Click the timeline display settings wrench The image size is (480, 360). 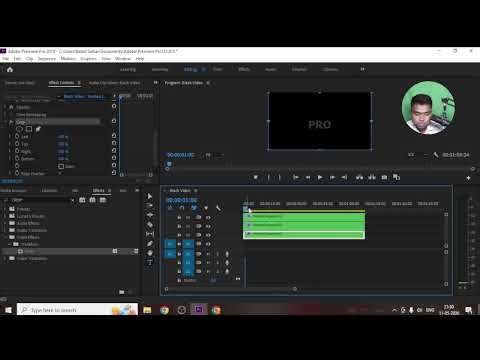click(218, 208)
